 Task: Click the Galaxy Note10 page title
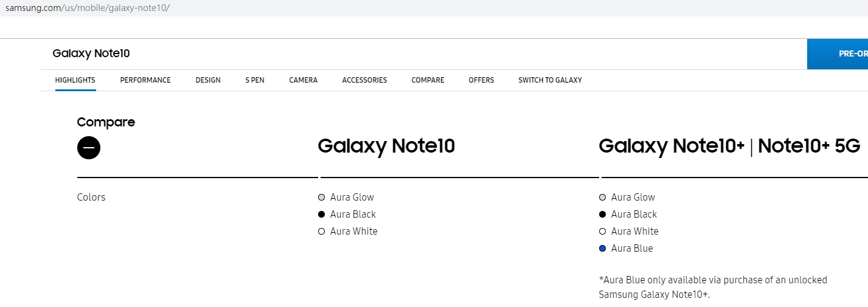click(x=91, y=53)
